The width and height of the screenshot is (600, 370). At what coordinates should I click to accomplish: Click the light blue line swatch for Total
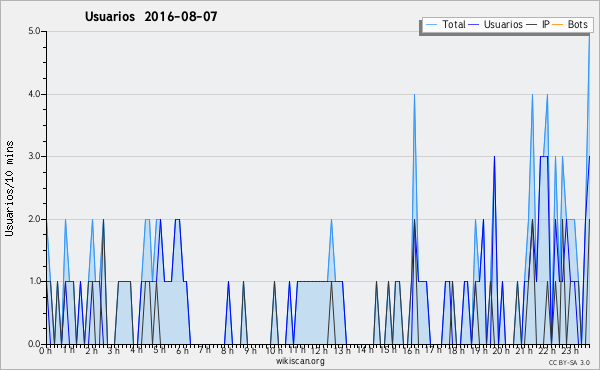(x=431, y=25)
